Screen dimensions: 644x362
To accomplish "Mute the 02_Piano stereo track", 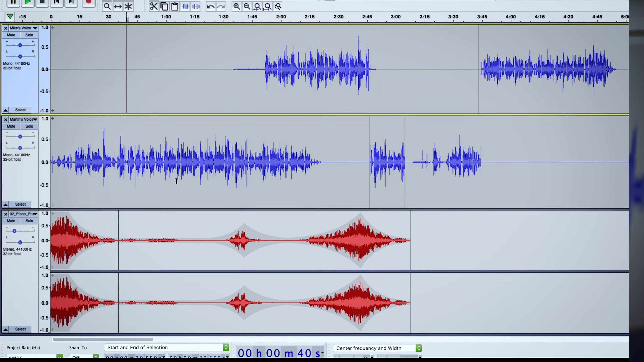I will (11, 221).
